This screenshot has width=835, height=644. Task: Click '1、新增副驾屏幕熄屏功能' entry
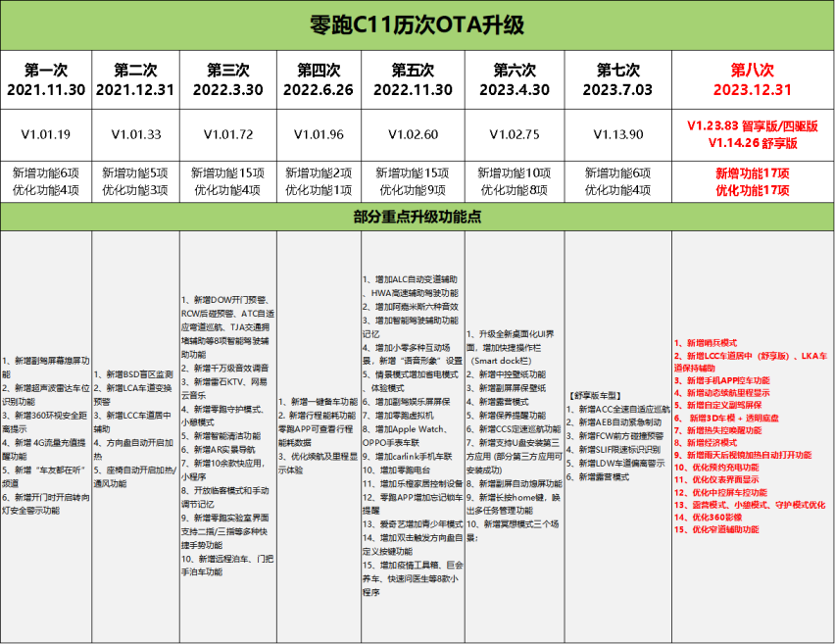[x=46, y=368]
